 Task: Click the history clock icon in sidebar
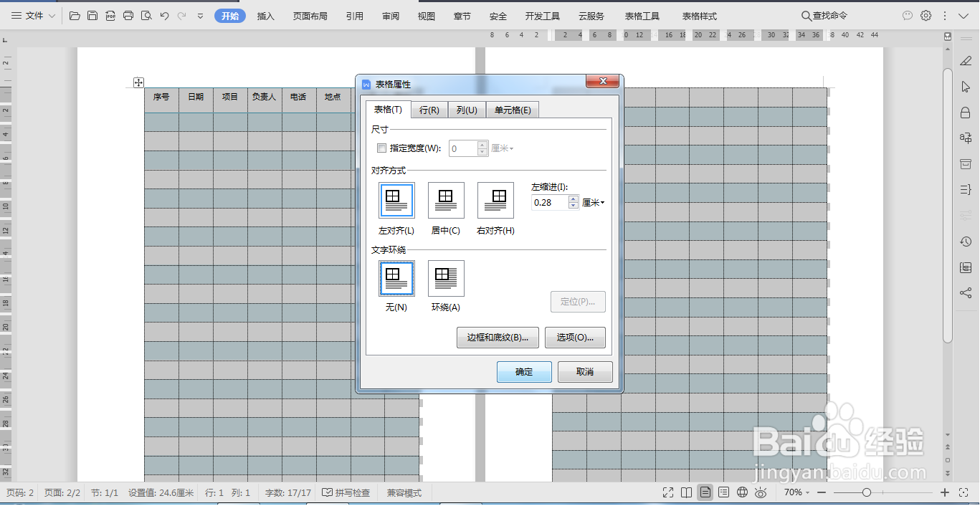(x=966, y=242)
